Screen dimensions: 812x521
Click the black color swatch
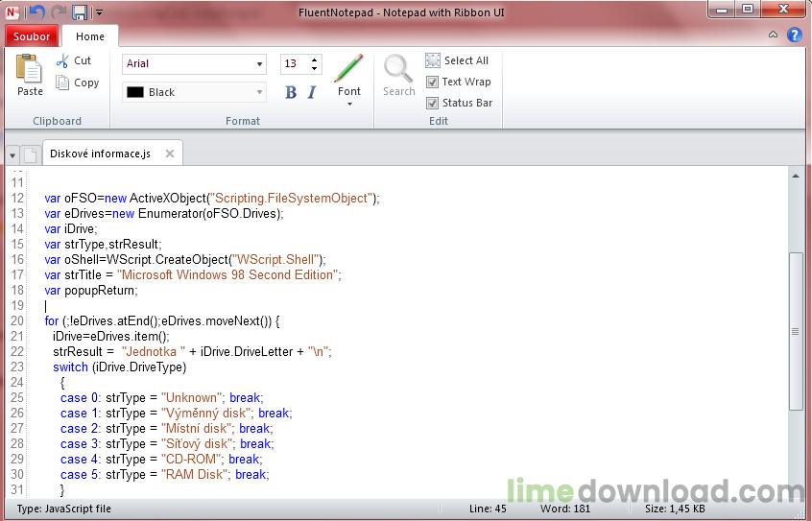click(135, 92)
